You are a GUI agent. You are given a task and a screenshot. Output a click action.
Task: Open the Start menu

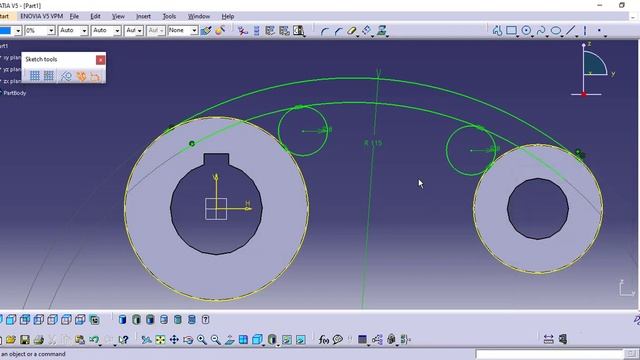(x=4, y=16)
